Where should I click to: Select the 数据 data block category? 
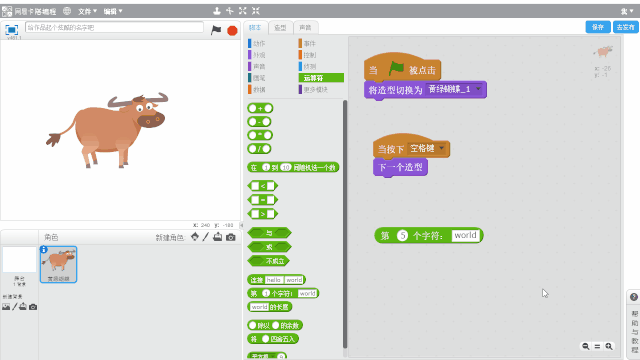pyautogui.click(x=259, y=89)
